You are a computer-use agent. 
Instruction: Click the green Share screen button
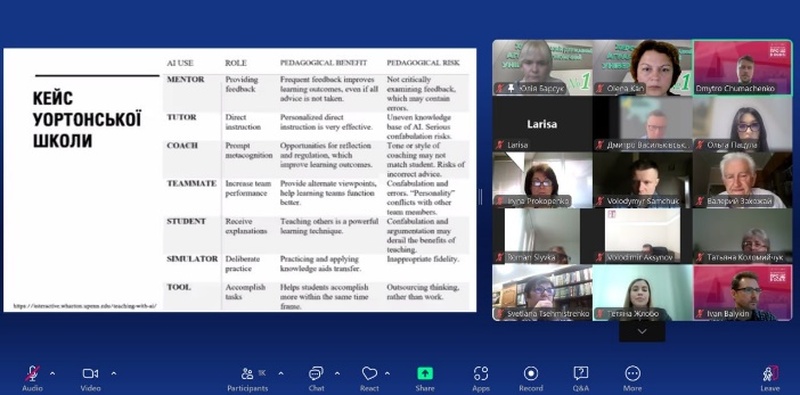[424, 374]
